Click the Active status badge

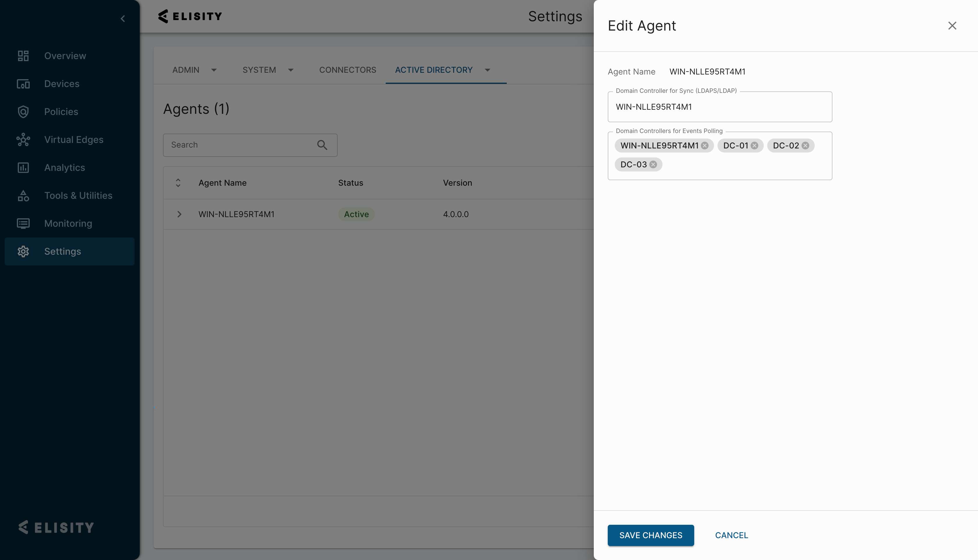pos(356,214)
